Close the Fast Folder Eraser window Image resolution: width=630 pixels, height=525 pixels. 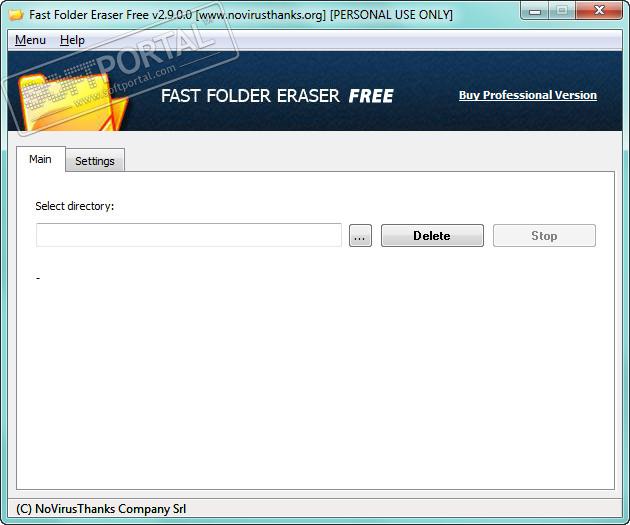click(599, 10)
